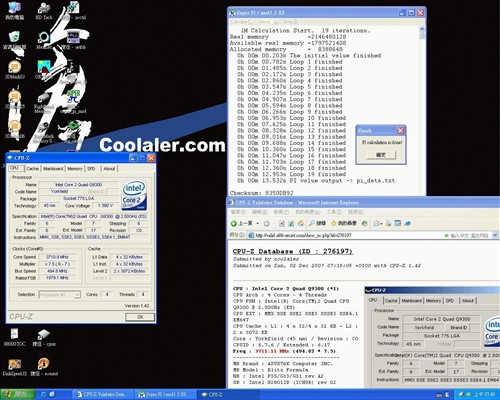Click OK button in CPU-Z window
Screen dimensions: 500x400
tap(140, 317)
